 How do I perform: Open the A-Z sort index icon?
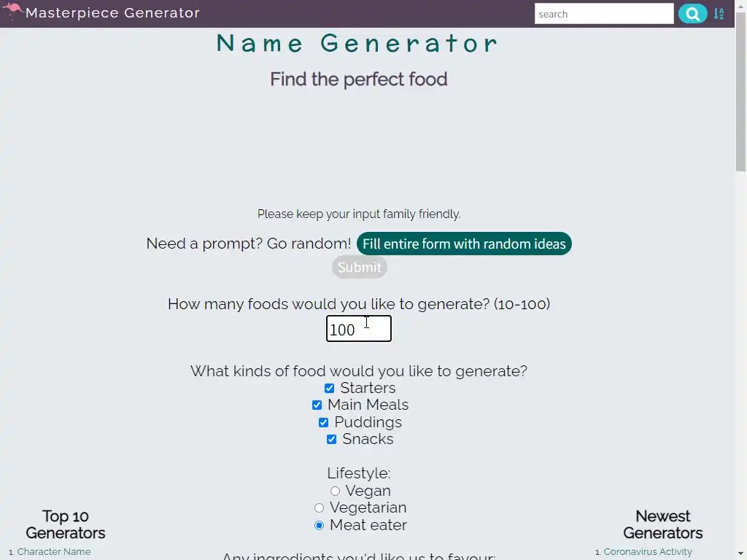(x=719, y=14)
